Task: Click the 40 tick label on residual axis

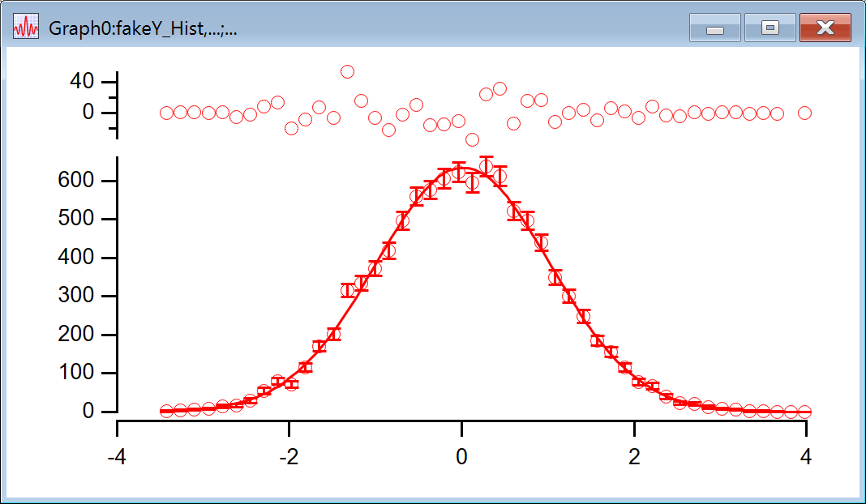Action: (84, 82)
